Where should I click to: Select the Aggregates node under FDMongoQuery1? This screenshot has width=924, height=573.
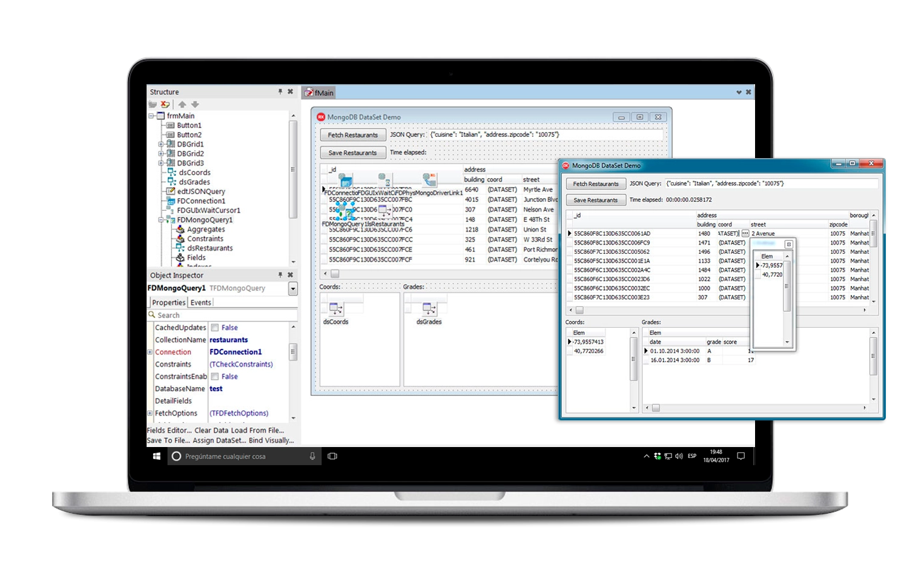(x=206, y=230)
